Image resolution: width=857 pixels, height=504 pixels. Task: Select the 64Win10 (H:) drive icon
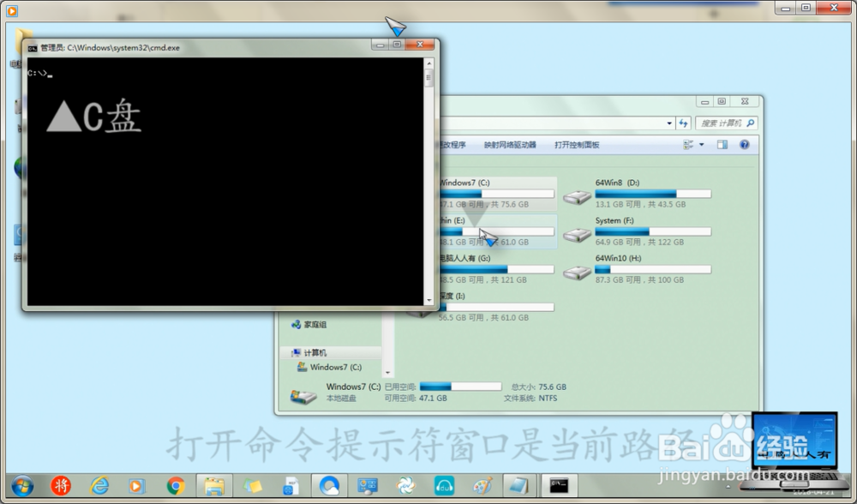click(x=578, y=273)
